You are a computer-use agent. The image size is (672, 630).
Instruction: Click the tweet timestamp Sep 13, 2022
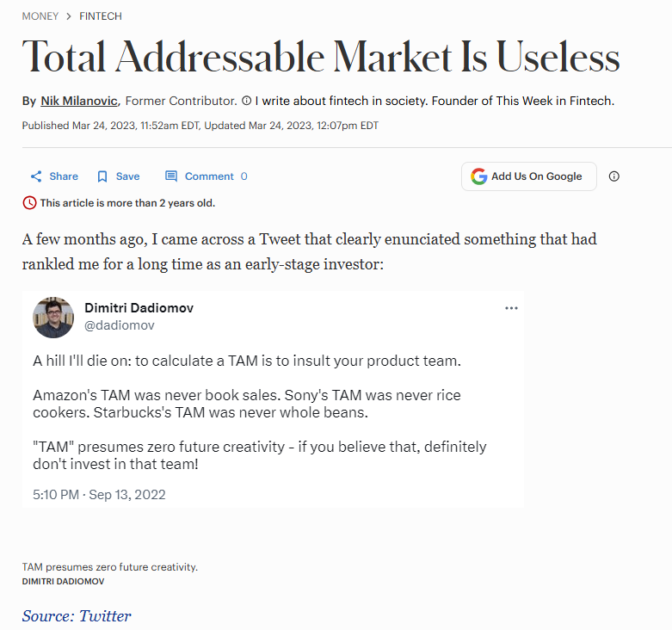coord(99,495)
